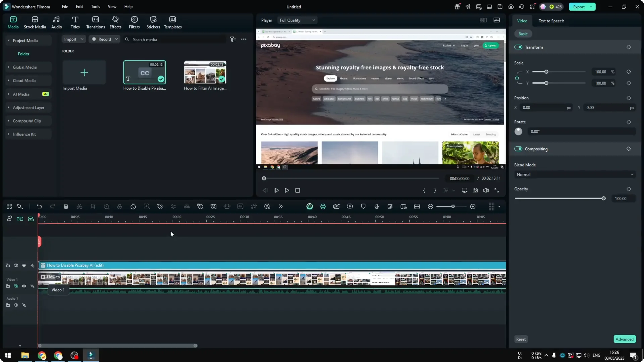Switch to the Text to Speech tab
The height and width of the screenshot is (362, 644).
551,21
